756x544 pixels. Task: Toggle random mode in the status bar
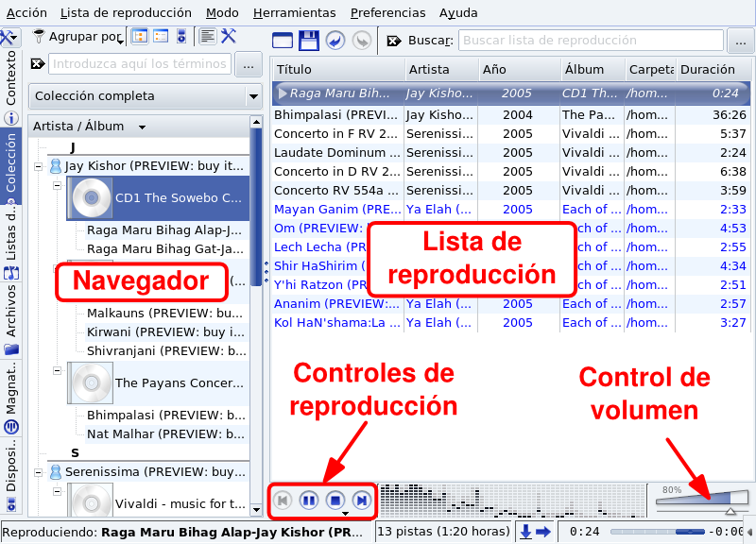pos(526,532)
